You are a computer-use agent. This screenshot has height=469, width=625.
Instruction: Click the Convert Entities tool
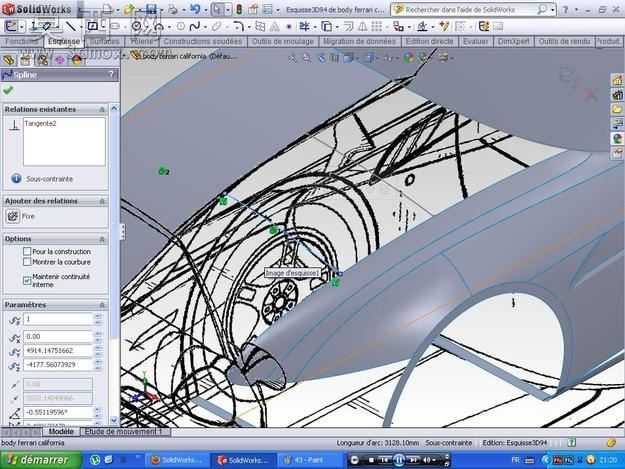pyautogui.click(x=326, y=27)
